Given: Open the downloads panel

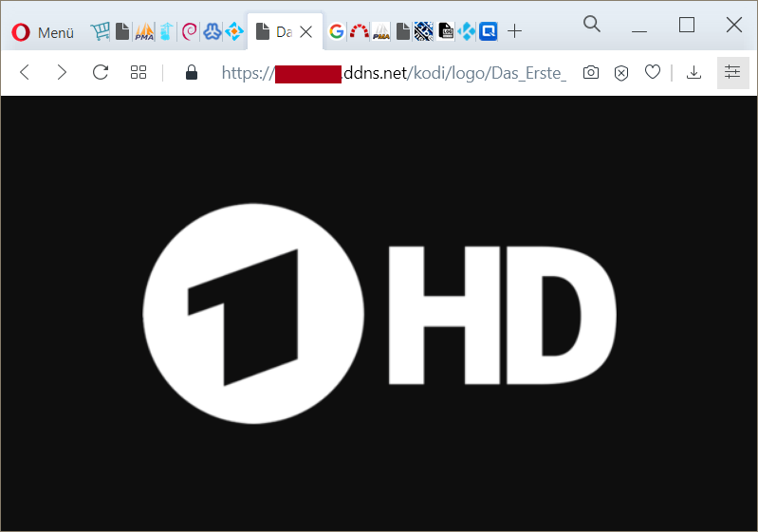Looking at the screenshot, I should click(693, 72).
